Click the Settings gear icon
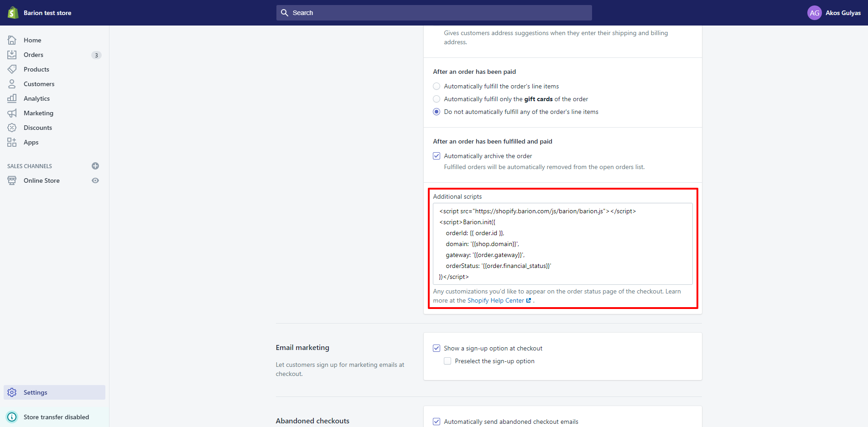This screenshot has width=868, height=427. point(12,392)
